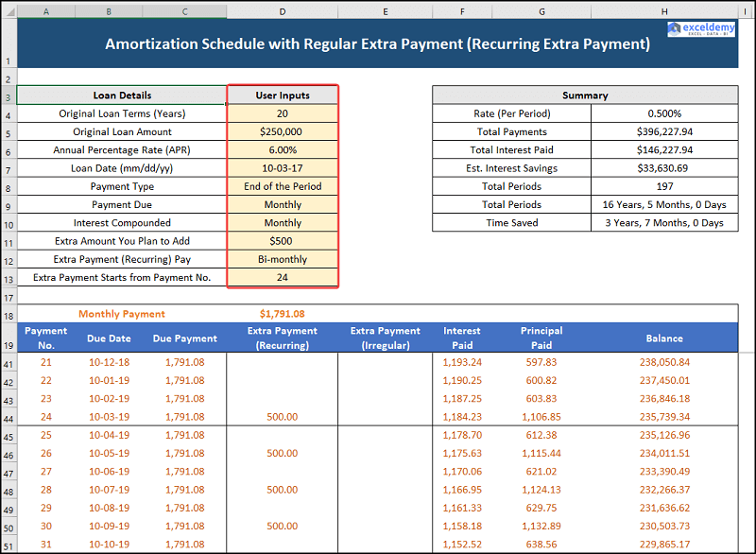The image size is (756, 554).
Task: Select the Bi-monthly cell
Action: tap(283, 259)
